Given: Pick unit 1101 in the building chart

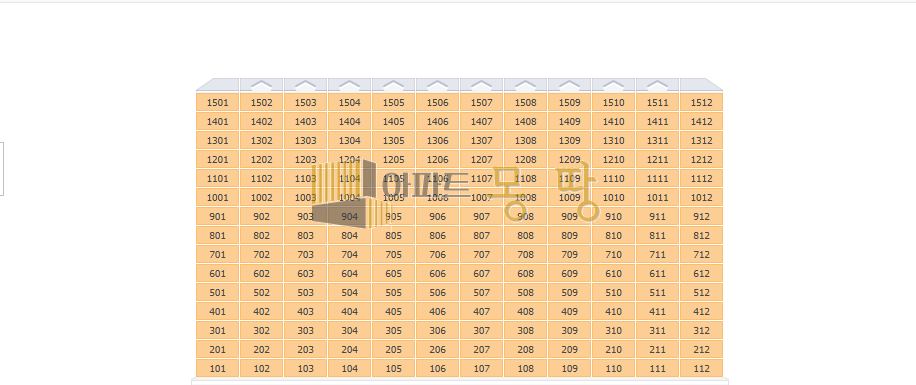Looking at the screenshot, I should tap(217, 179).
